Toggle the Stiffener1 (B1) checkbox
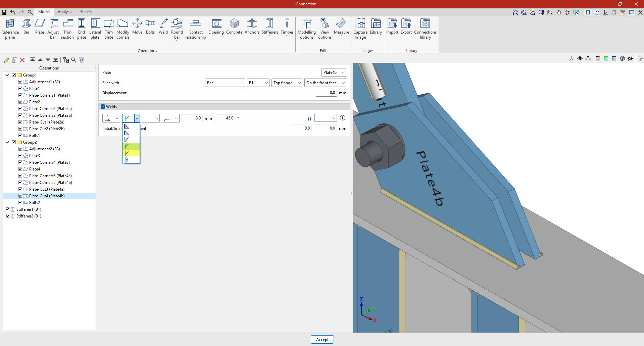 pyautogui.click(x=8, y=209)
